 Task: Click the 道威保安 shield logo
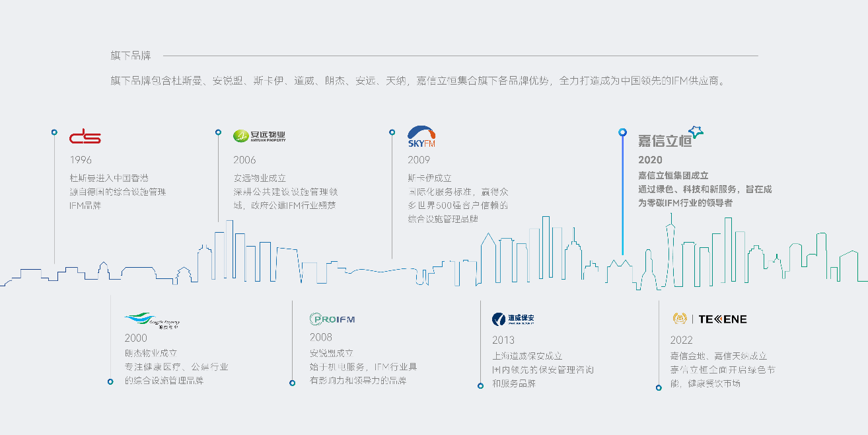click(513, 319)
